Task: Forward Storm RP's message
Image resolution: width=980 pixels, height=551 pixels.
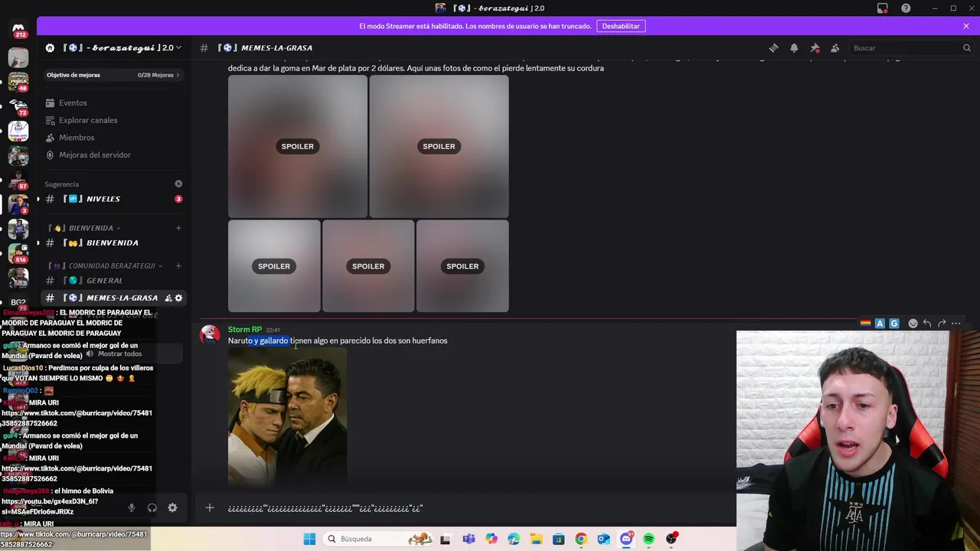Action: point(942,324)
